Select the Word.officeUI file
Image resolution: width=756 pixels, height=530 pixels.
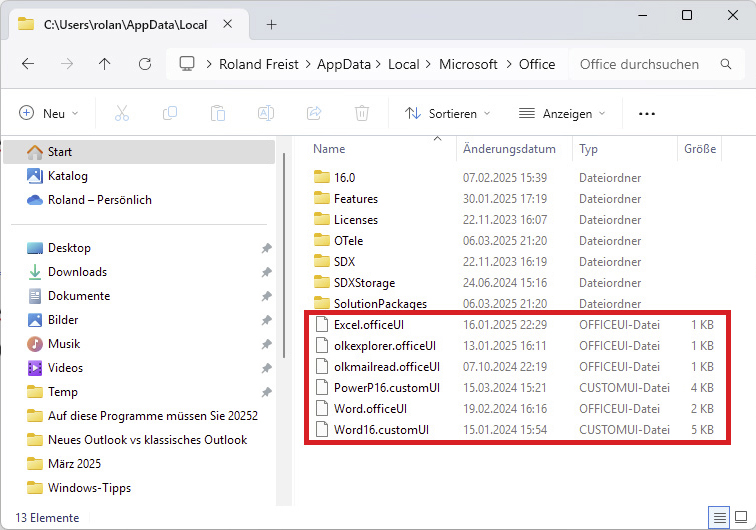369,408
